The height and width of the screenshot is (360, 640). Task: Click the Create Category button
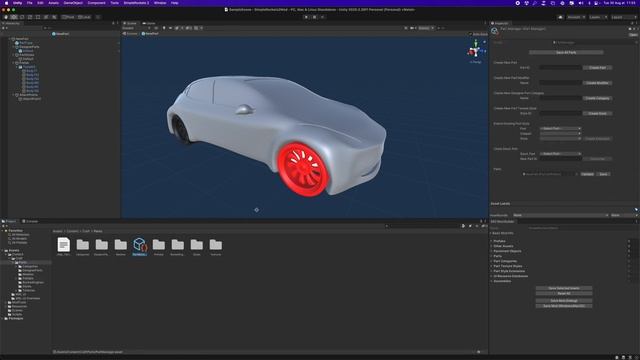click(x=597, y=98)
